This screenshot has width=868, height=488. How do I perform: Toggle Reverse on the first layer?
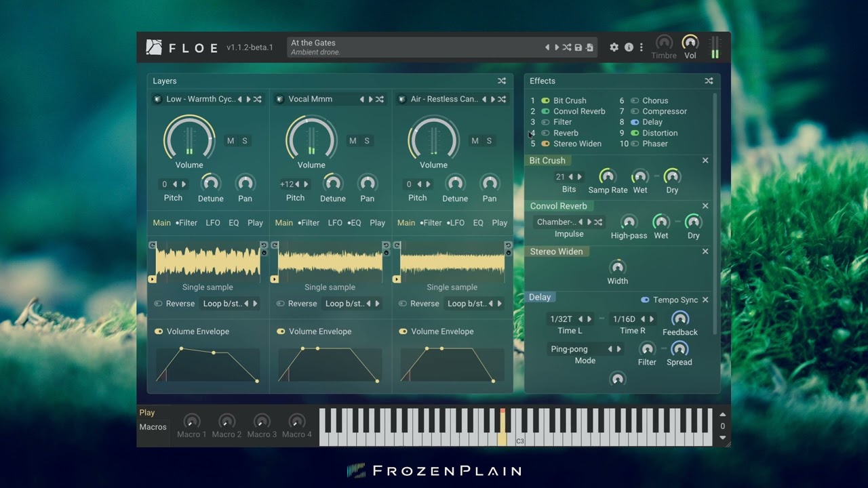click(174, 304)
